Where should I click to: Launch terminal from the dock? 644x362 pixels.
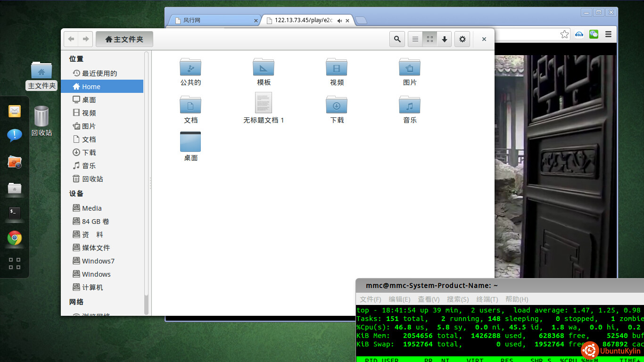[x=15, y=213]
